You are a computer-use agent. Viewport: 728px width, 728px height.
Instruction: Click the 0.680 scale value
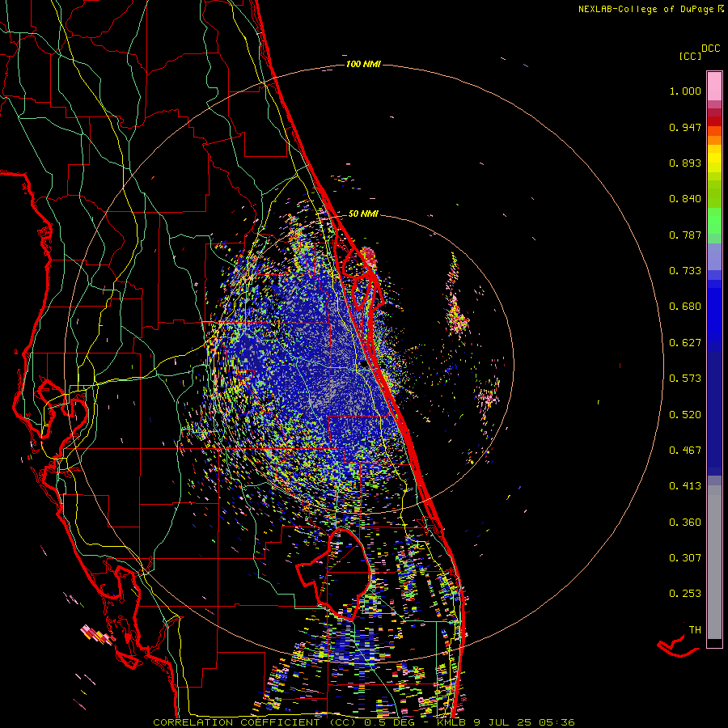[685, 307]
